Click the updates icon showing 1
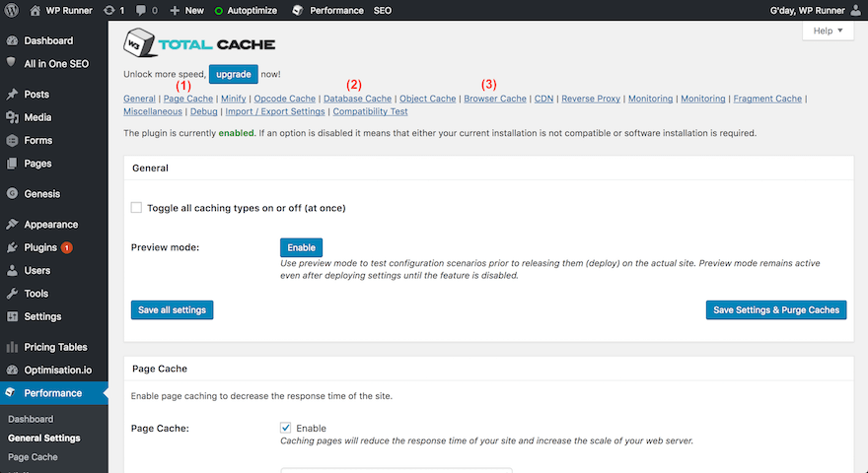Image resolution: width=868 pixels, height=473 pixels. point(109,10)
